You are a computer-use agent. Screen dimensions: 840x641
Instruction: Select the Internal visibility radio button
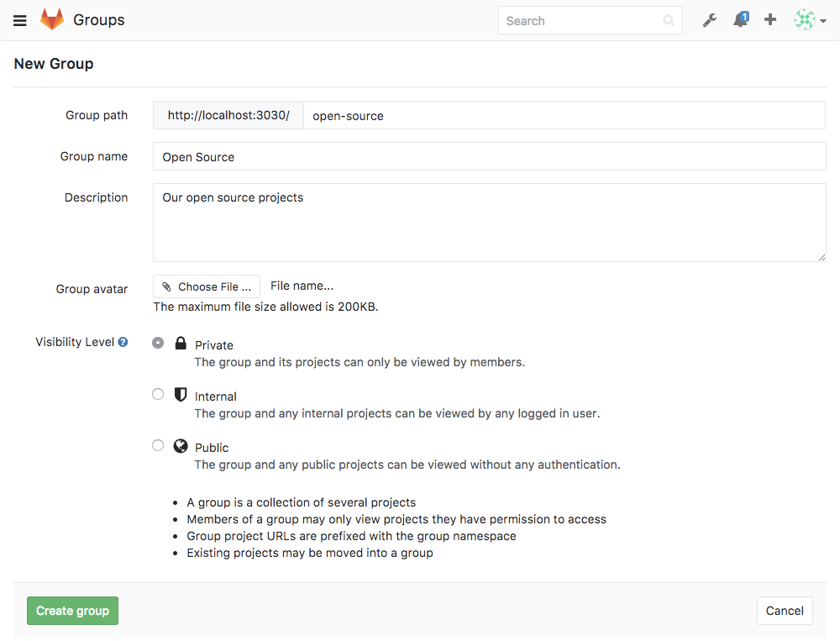click(158, 394)
